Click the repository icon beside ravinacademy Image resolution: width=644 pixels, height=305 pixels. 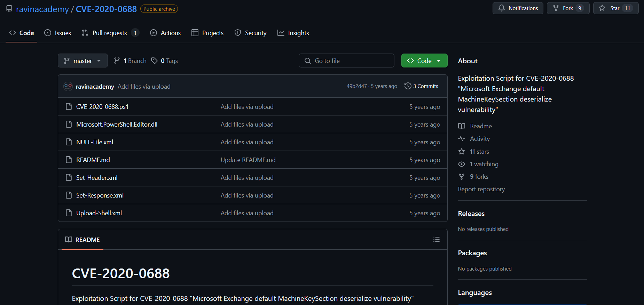[9, 9]
